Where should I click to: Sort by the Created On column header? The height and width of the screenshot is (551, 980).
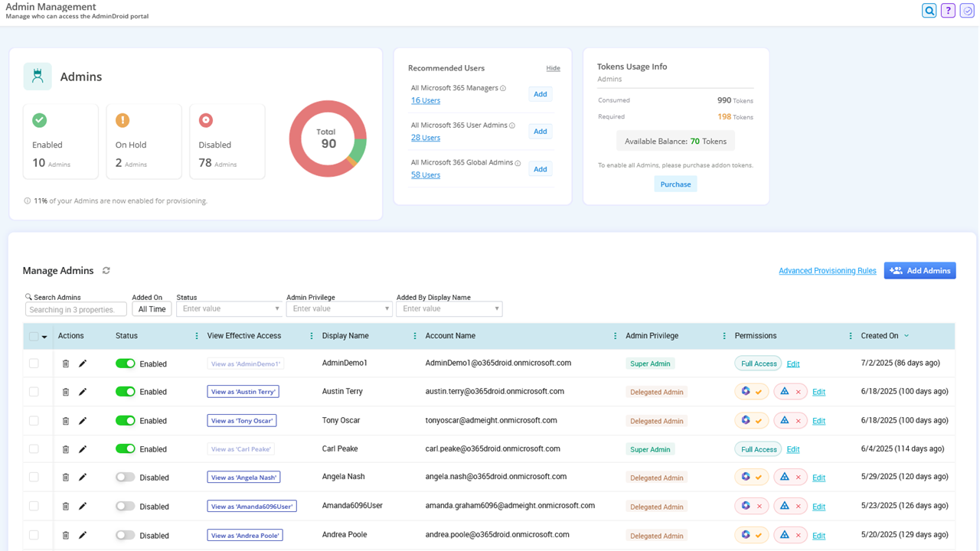pos(879,336)
